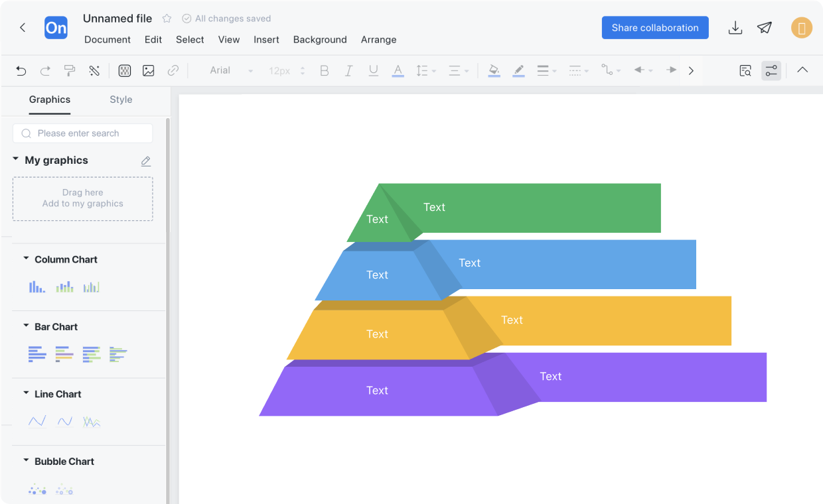Click the Share collaboration button
Screen dimensions: 823x504
click(x=655, y=28)
